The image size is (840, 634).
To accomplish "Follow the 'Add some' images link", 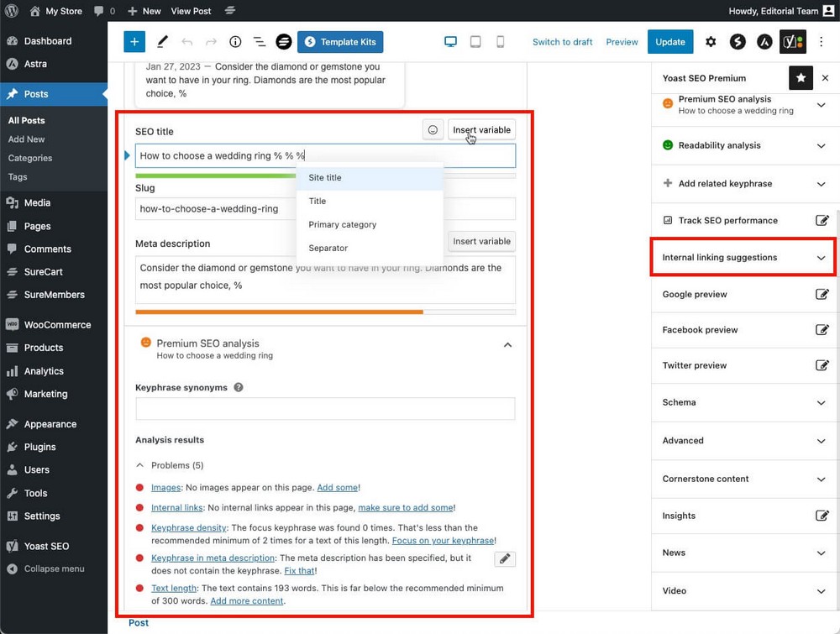I will 338,487.
